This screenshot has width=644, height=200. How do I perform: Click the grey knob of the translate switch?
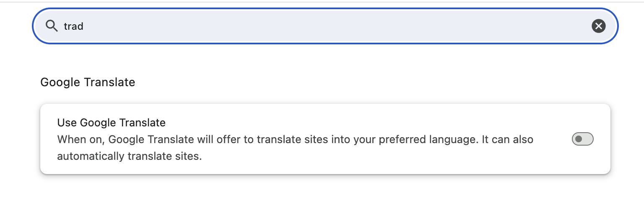[579, 139]
